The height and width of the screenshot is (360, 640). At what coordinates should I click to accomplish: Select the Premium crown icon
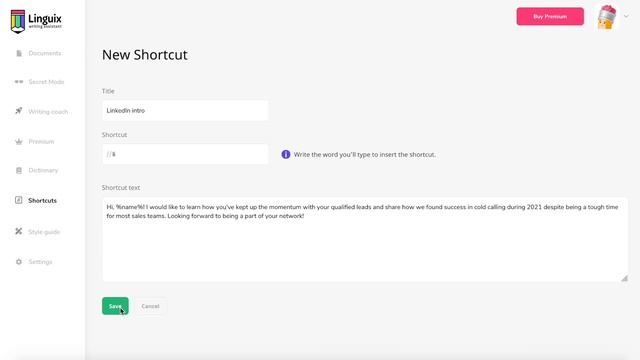pyautogui.click(x=19, y=142)
